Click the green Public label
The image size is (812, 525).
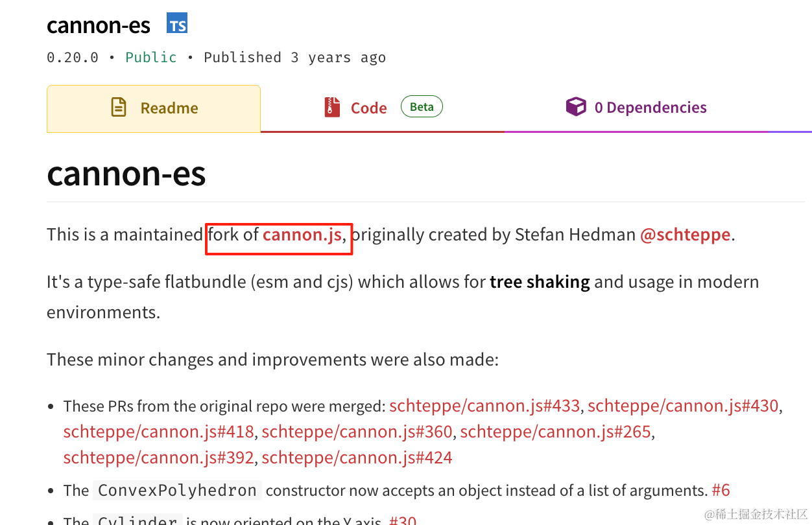(151, 57)
